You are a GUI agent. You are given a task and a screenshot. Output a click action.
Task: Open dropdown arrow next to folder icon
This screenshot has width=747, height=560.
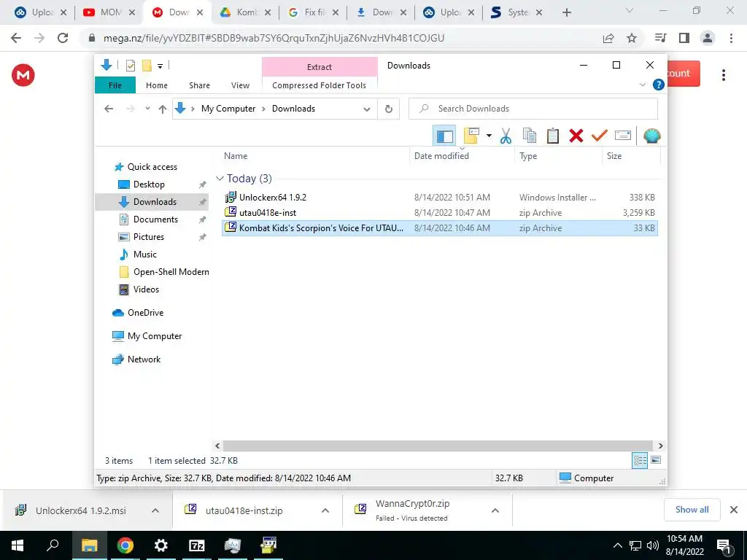489,136
